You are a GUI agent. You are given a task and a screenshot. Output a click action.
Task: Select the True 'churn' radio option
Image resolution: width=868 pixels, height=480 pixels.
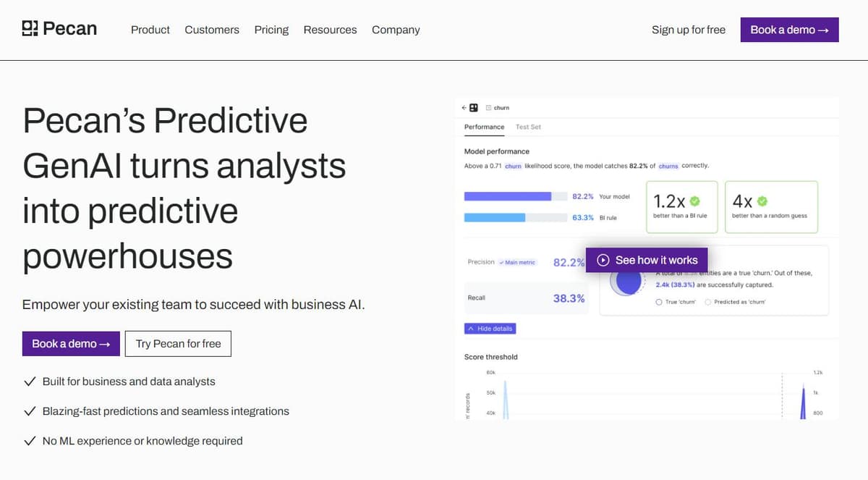tap(658, 302)
